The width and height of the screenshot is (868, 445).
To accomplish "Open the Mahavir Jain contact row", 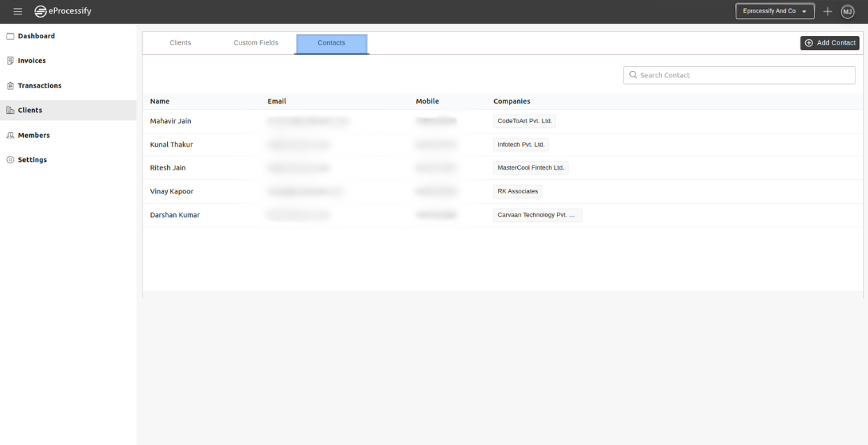I will tap(171, 121).
